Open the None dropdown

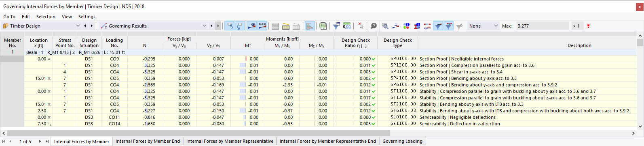coord(484,26)
